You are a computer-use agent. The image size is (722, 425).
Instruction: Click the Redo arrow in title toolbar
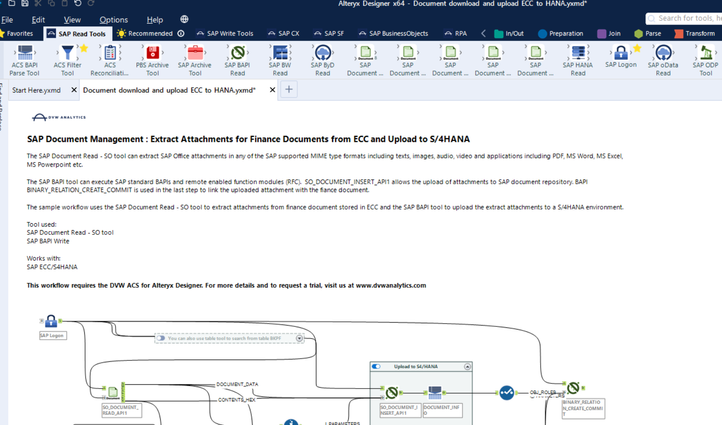coord(91,3)
